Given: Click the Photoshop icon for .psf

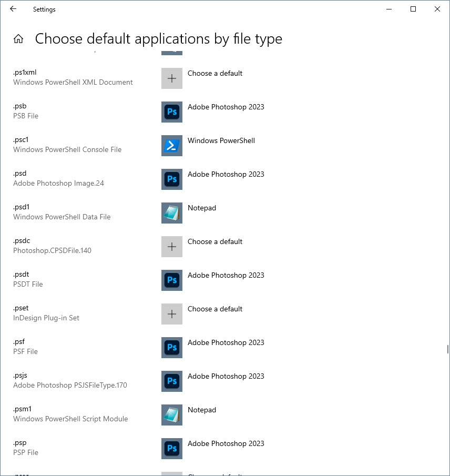Looking at the screenshot, I should tap(172, 348).
